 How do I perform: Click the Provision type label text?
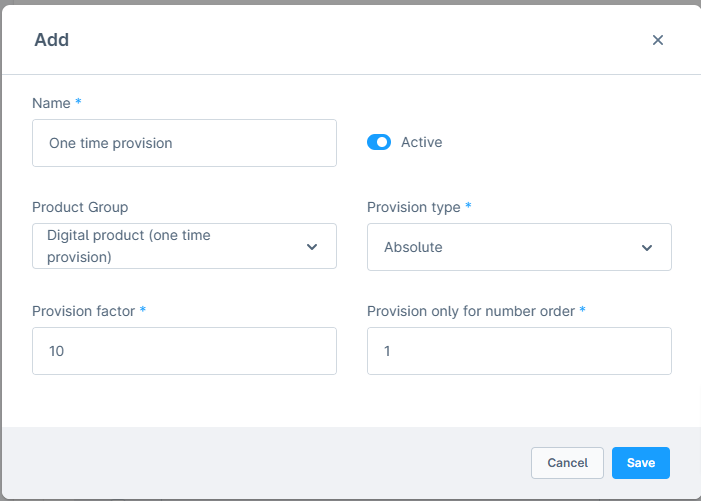click(x=413, y=207)
